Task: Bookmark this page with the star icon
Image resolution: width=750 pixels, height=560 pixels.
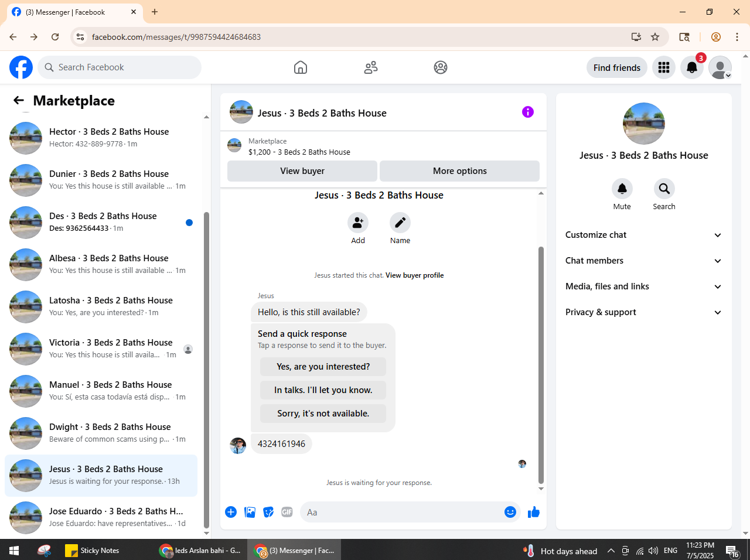Action: [x=655, y=37]
